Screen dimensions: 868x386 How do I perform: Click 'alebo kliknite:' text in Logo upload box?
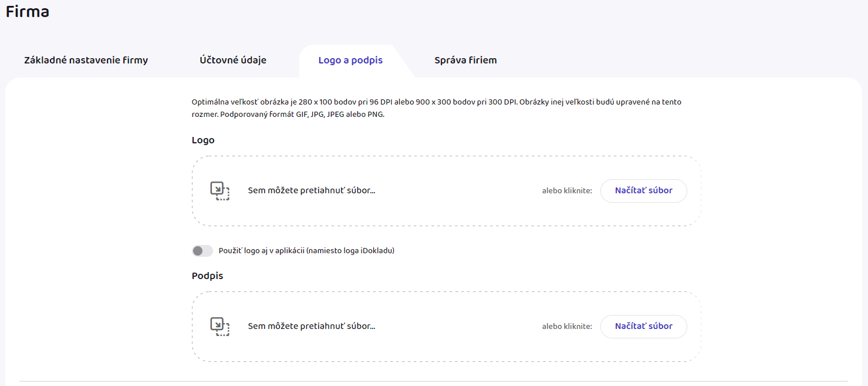tap(567, 191)
